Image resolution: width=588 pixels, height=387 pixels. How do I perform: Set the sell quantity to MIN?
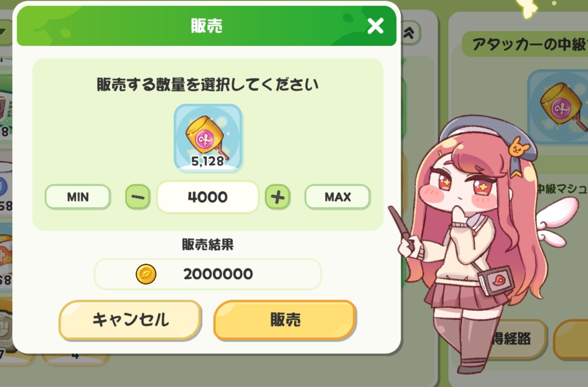(78, 197)
